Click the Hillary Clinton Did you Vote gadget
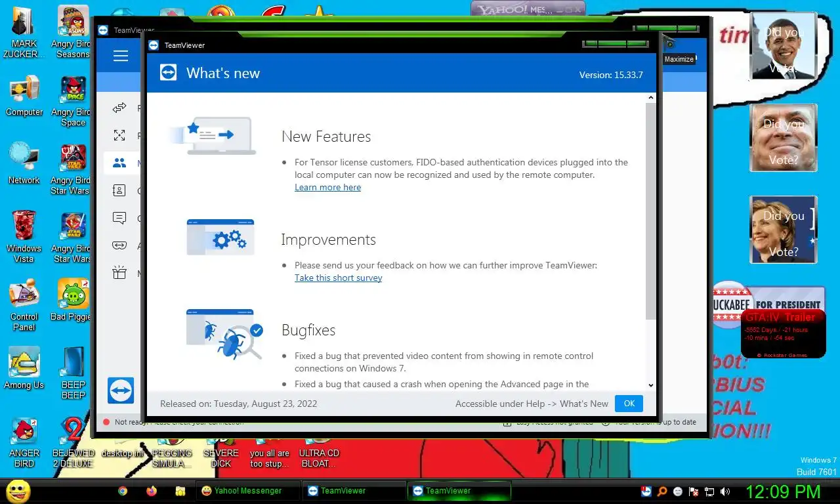The image size is (840, 504). [x=783, y=230]
